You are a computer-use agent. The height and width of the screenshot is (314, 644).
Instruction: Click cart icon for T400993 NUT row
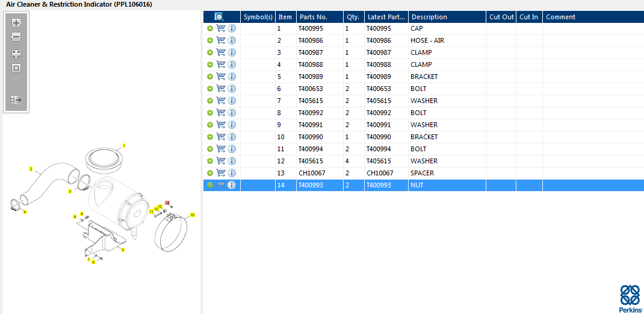[221, 185]
